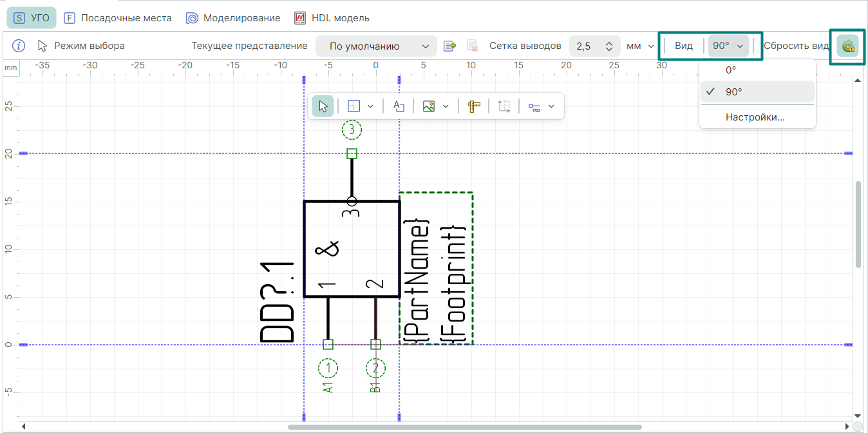Select the text label tool
The width and height of the screenshot is (868, 433).
point(399,106)
